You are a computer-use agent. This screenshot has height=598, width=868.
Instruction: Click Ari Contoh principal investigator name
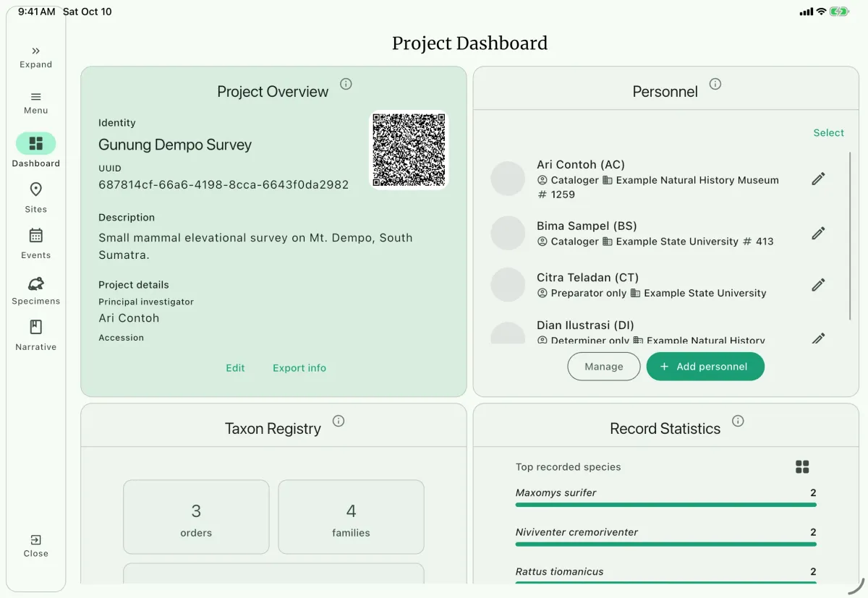(x=129, y=318)
